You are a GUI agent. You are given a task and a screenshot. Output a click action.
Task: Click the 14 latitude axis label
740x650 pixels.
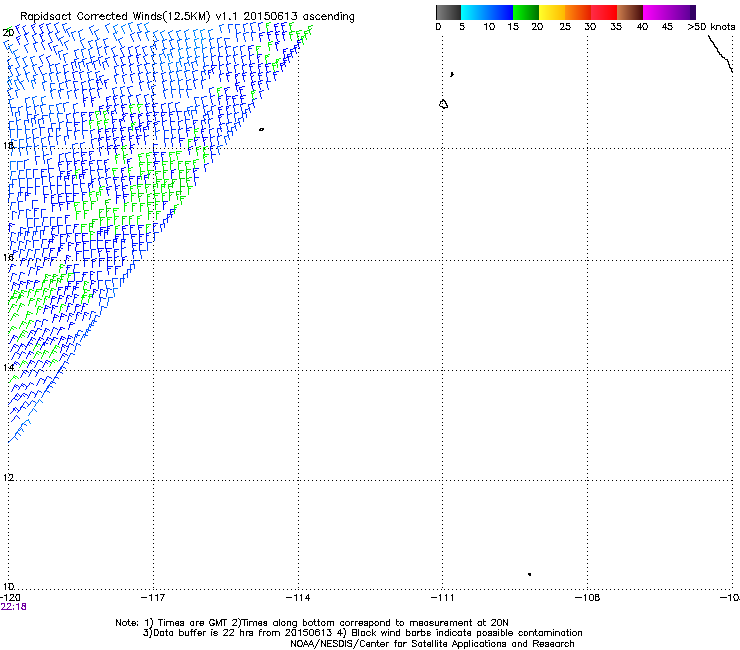click(x=8, y=367)
